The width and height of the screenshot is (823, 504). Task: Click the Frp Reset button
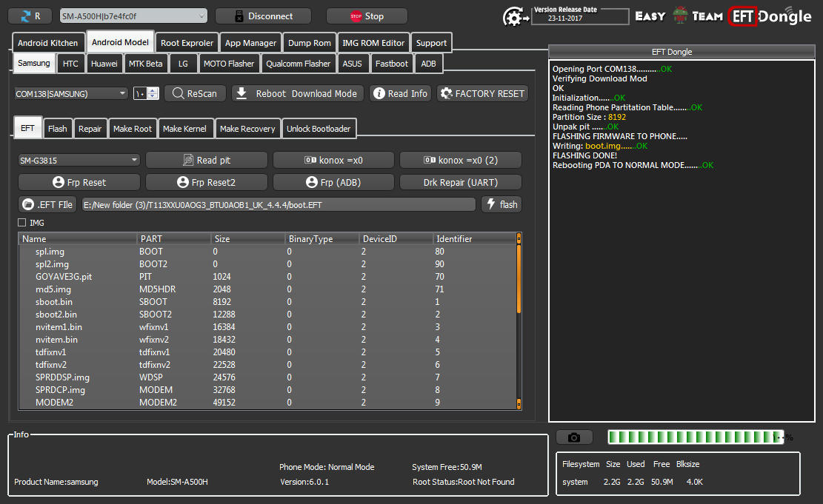79,182
